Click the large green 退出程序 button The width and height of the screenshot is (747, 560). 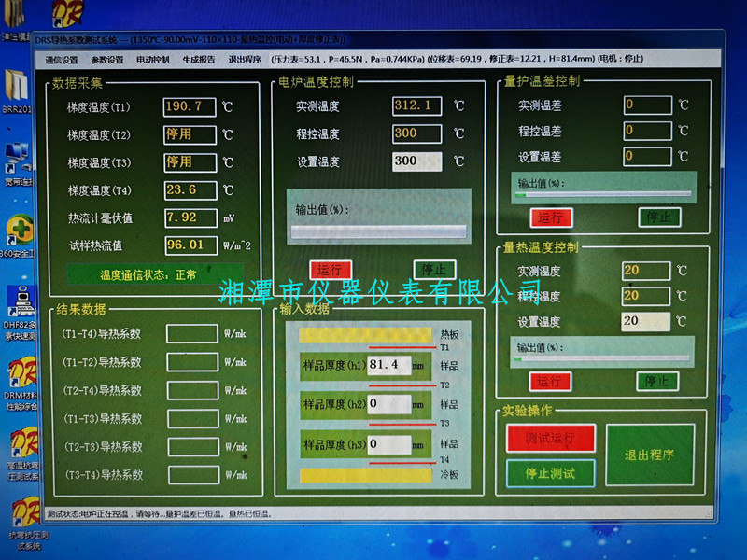(650, 455)
